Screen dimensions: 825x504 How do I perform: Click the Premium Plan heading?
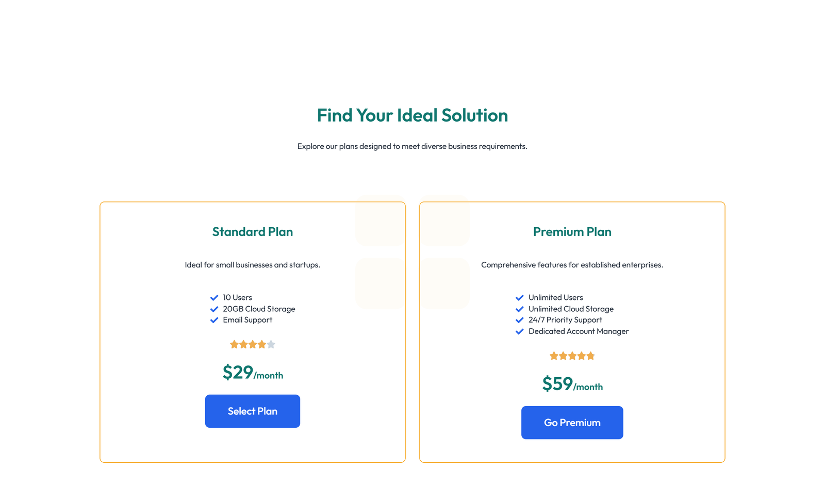click(x=572, y=232)
